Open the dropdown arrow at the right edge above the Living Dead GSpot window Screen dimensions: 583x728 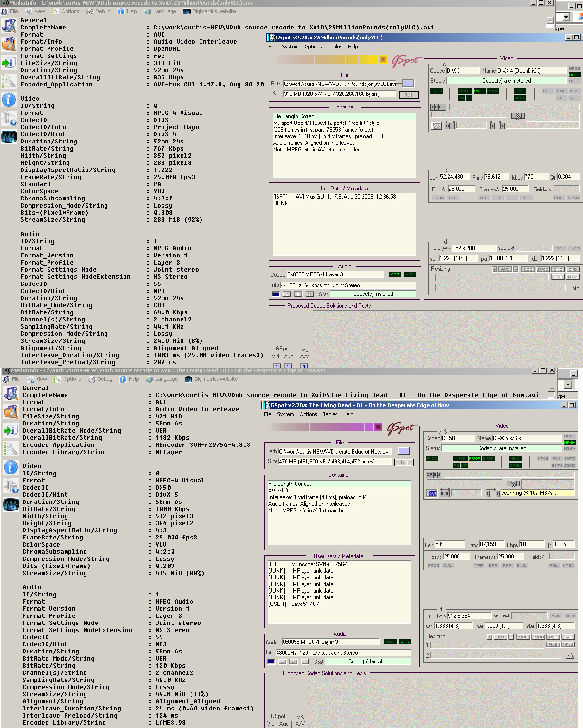click(568, 385)
